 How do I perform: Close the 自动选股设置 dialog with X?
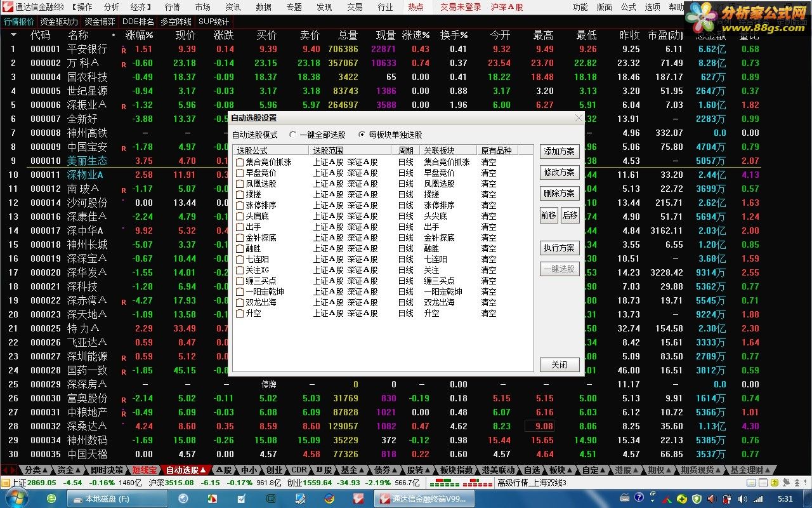pos(578,118)
